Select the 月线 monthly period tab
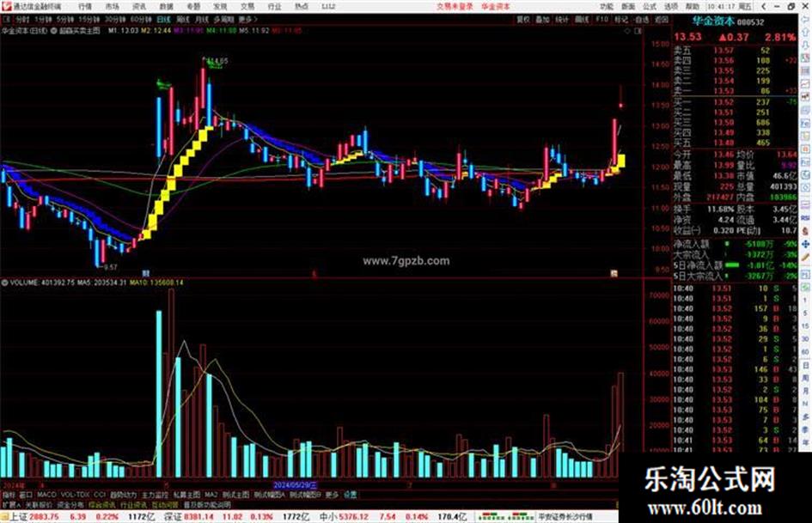The image size is (812, 523). [201, 19]
